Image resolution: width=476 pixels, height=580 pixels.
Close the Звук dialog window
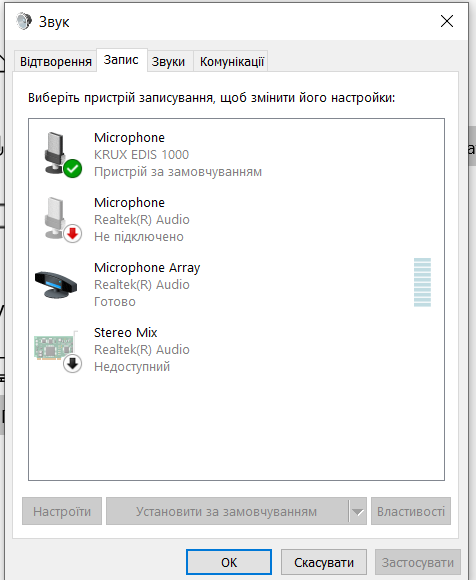447,21
